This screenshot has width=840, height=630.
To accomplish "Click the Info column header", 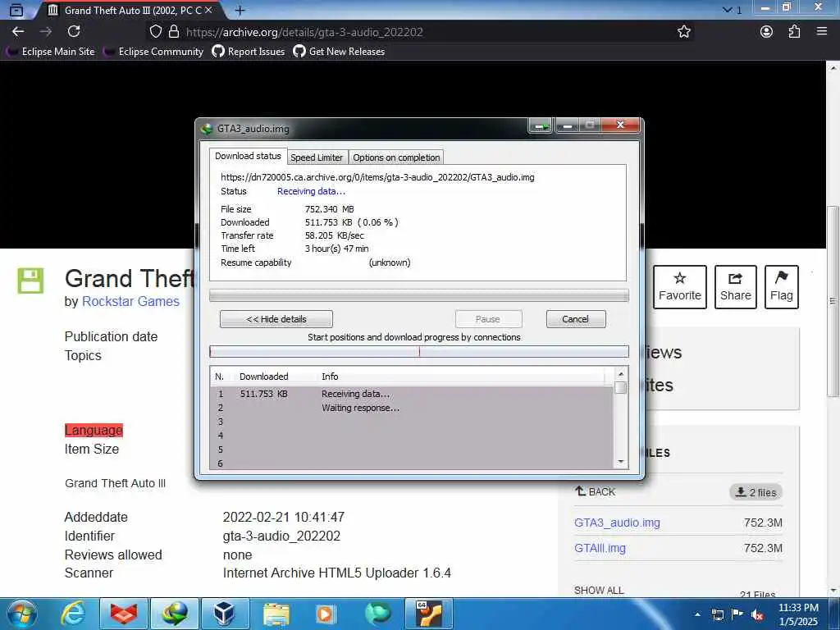I will (330, 377).
